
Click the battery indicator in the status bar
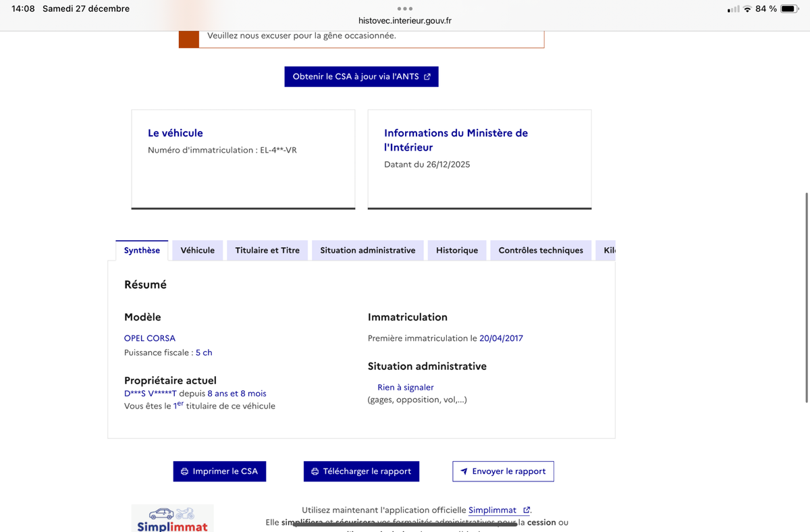coord(786,9)
